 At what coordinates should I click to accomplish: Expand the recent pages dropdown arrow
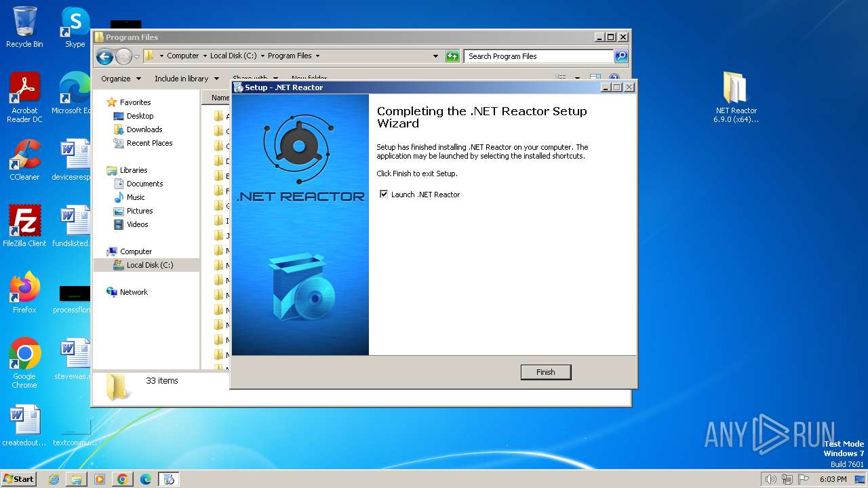point(136,56)
